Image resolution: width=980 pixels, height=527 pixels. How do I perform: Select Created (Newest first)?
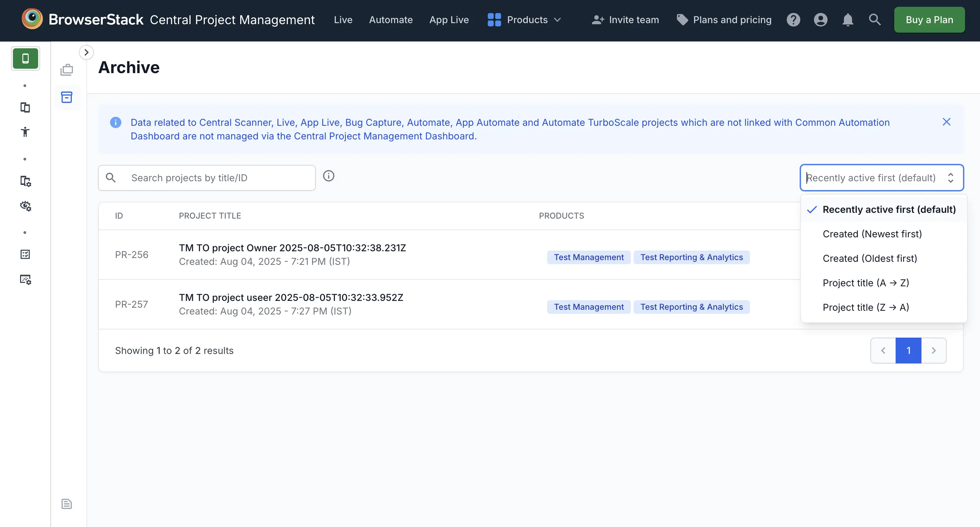click(884, 234)
